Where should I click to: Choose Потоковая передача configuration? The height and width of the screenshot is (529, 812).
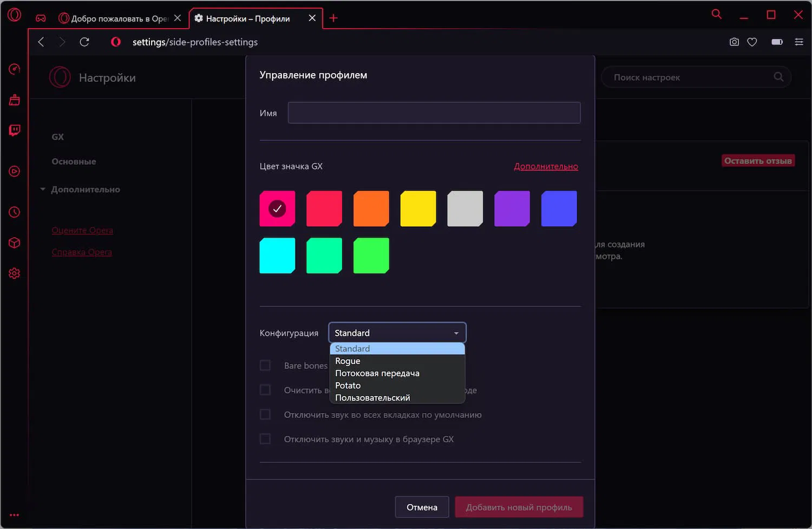397,373
